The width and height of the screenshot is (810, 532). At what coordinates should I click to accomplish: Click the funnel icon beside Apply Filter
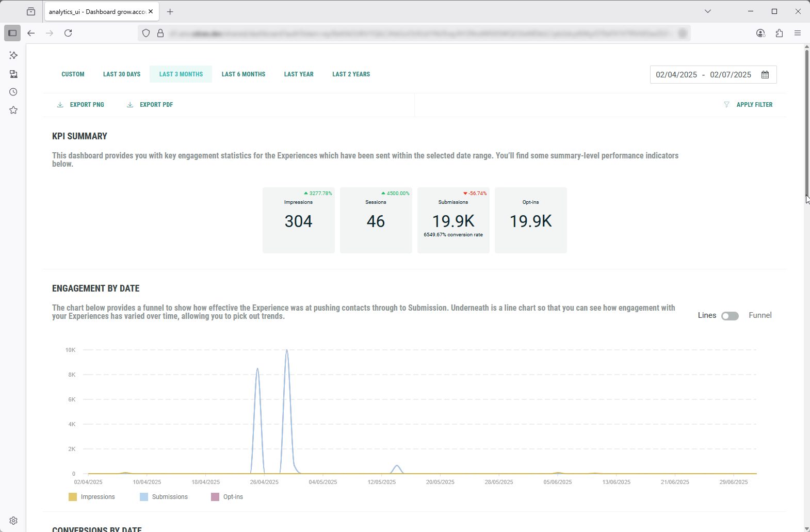[726, 105]
